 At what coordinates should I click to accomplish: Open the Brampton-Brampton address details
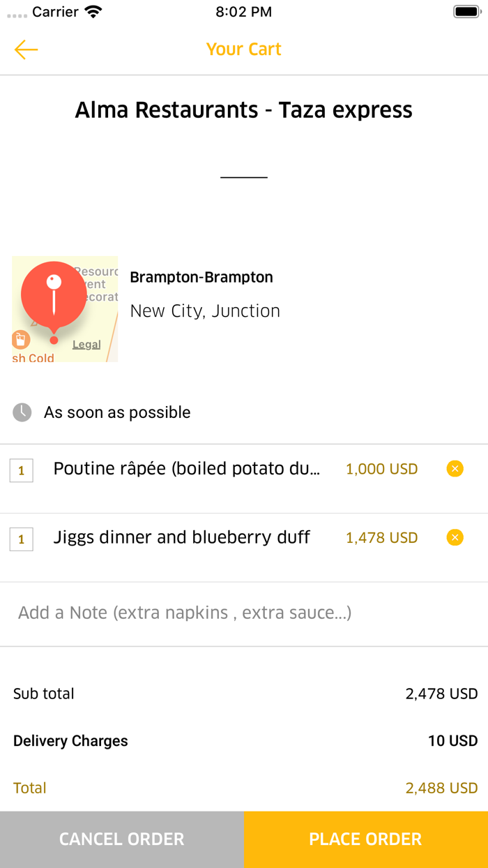201,277
